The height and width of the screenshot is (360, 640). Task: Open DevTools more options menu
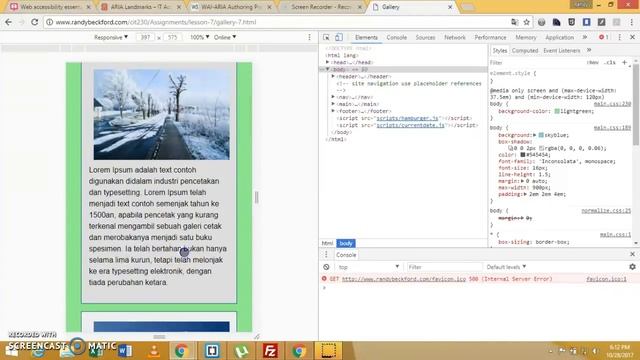pyautogui.click(x=620, y=37)
